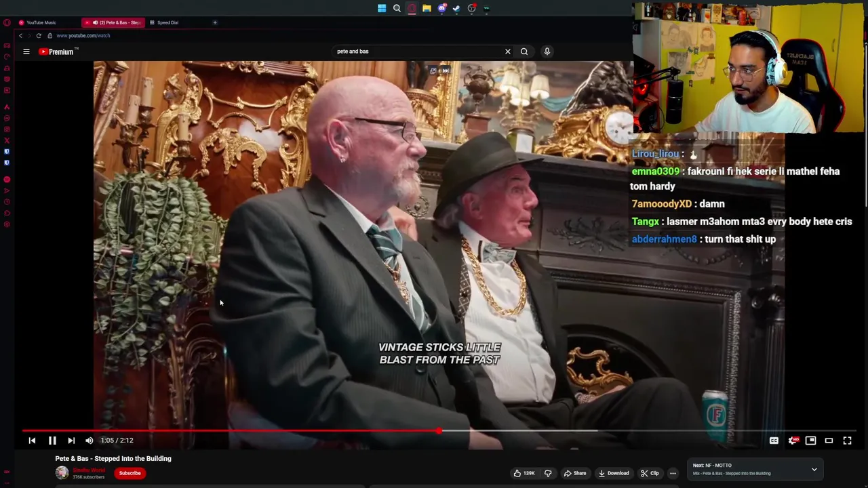Dislike the video

[548, 473]
